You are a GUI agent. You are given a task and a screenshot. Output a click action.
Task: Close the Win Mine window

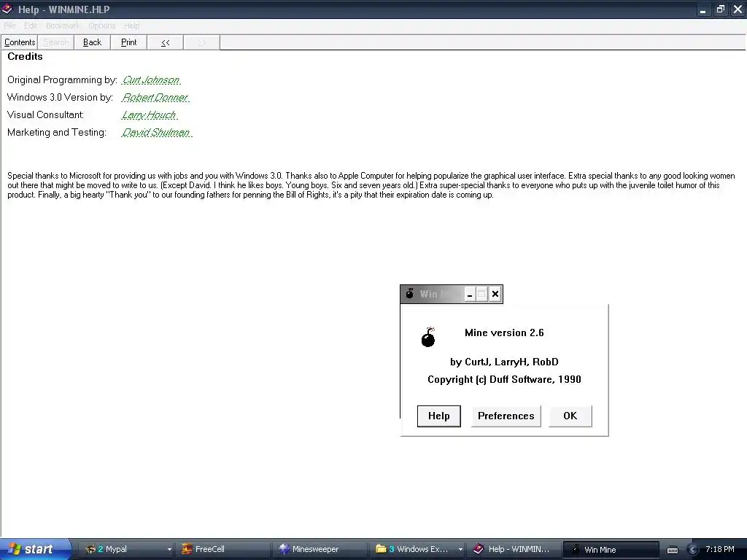[495, 295]
